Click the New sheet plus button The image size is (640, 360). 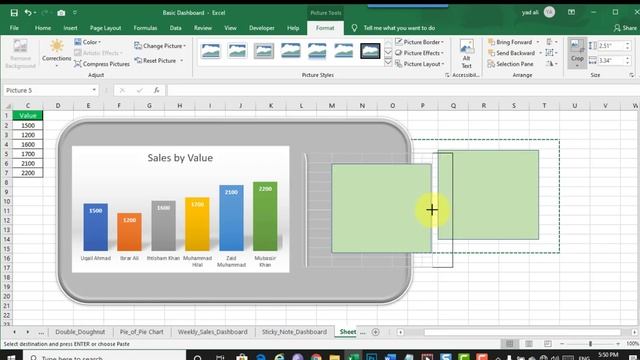point(376,332)
